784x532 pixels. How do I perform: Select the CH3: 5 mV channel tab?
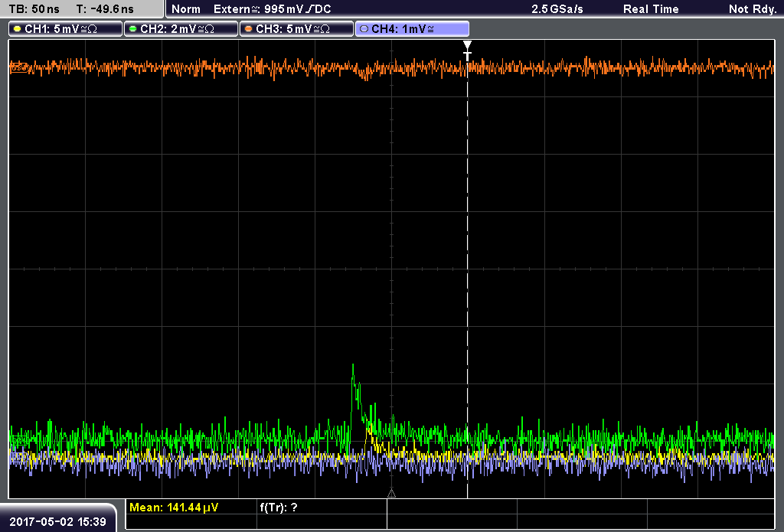[296, 29]
